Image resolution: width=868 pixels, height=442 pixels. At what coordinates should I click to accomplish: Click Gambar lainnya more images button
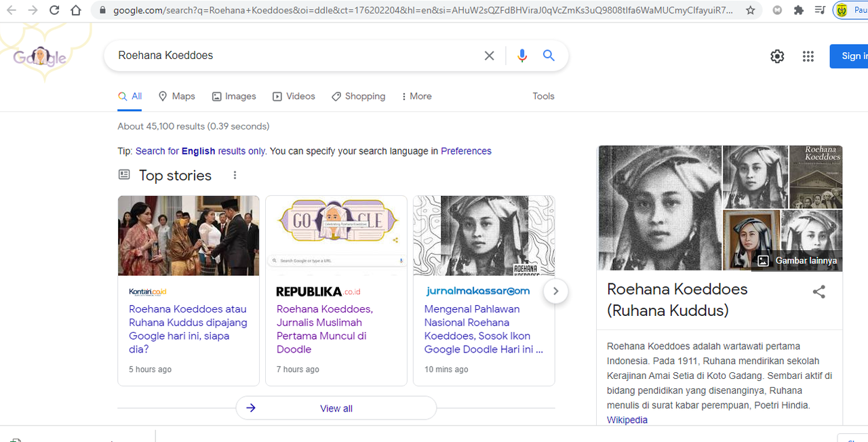click(797, 260)
